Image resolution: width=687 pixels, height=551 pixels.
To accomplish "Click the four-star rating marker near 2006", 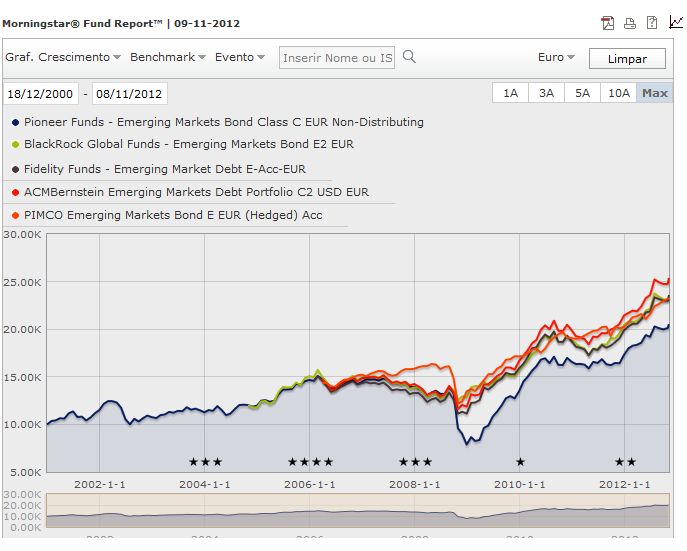I will click(311, 462).
